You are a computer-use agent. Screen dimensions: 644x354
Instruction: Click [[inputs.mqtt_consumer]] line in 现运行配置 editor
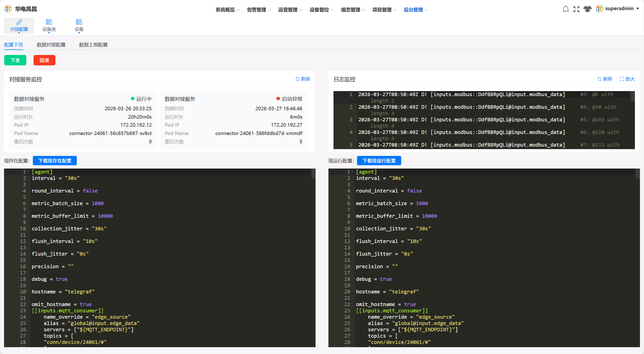coord(392,311)
